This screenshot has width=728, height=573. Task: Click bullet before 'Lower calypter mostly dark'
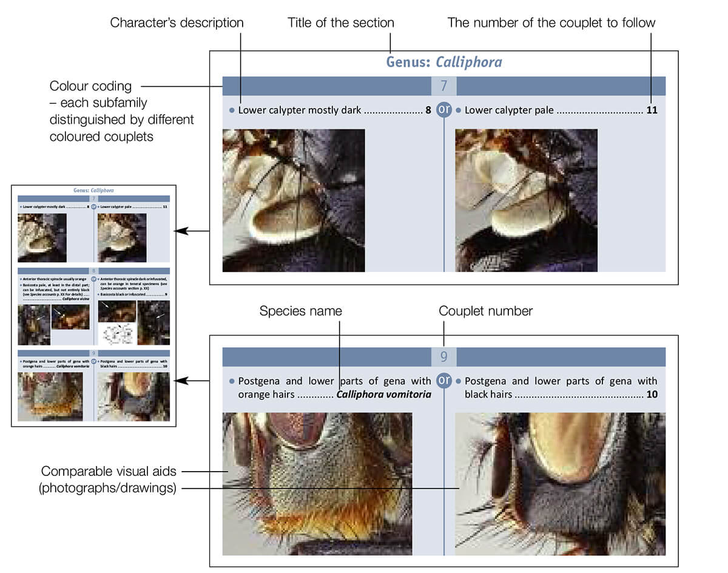pos(232,110)
